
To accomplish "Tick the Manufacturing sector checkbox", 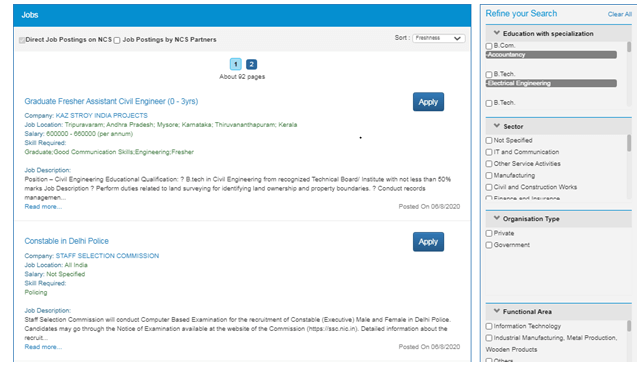I will pos(489,175).
